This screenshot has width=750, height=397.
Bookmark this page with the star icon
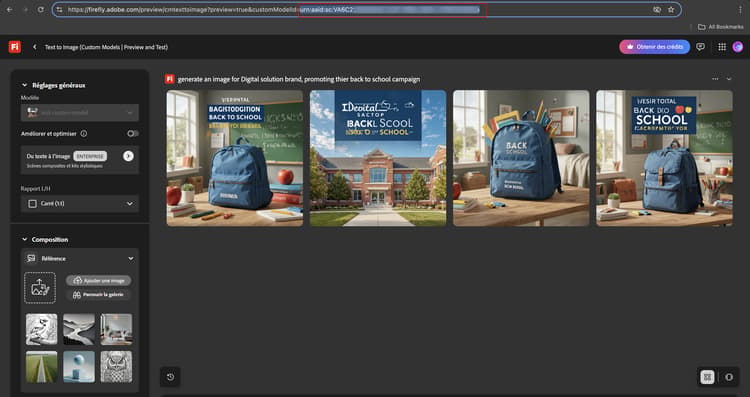[671, 10]
